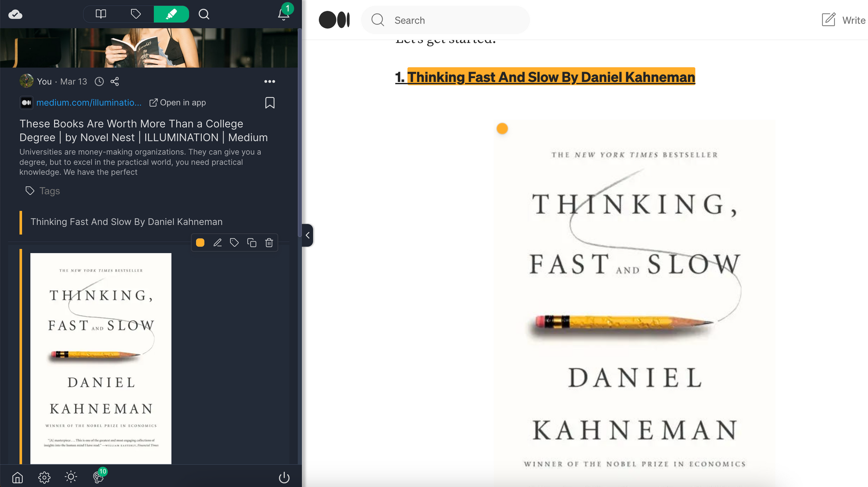Click the pencil edit icon on highlight
Screen dimensions: 868x487
point(217,243)
